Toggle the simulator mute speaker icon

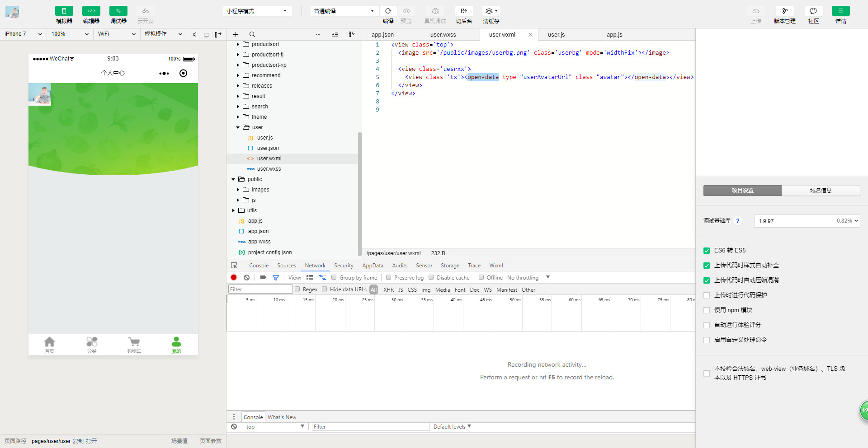tap(195, 34)
